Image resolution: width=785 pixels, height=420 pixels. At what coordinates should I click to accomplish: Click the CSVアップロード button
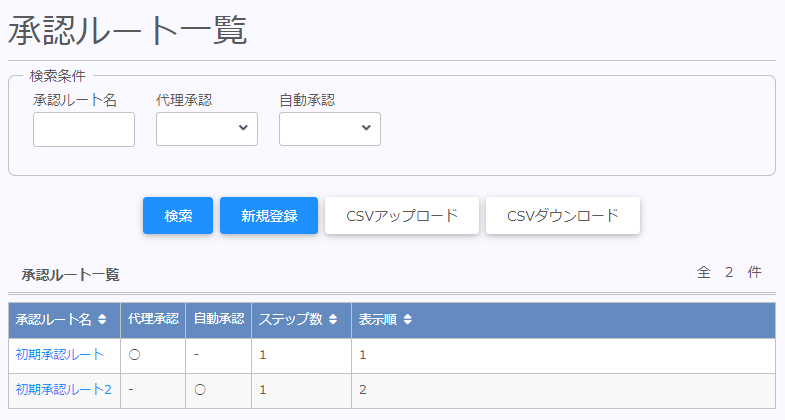tap(402, 215)
